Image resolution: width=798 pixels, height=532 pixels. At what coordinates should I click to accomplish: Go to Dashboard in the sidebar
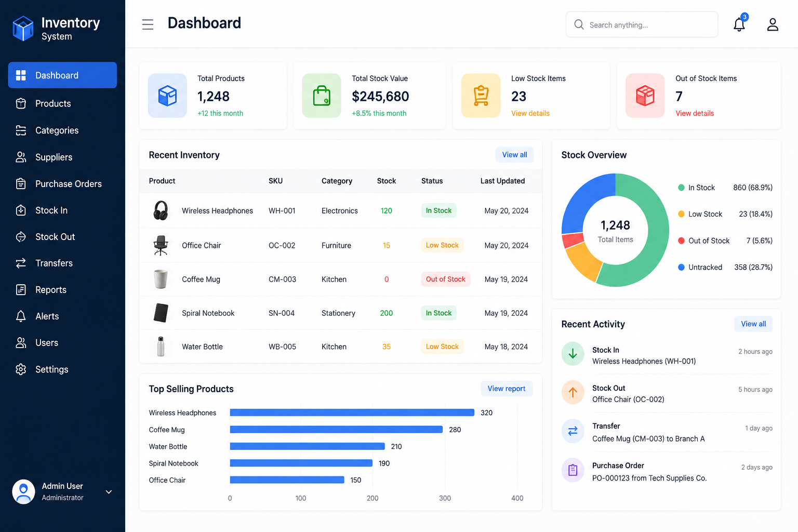point(62,75)
